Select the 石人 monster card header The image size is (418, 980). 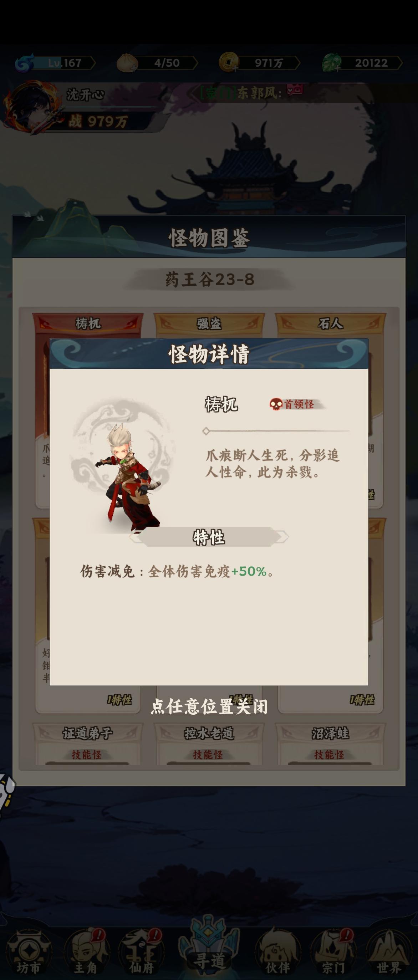point(330,324)
